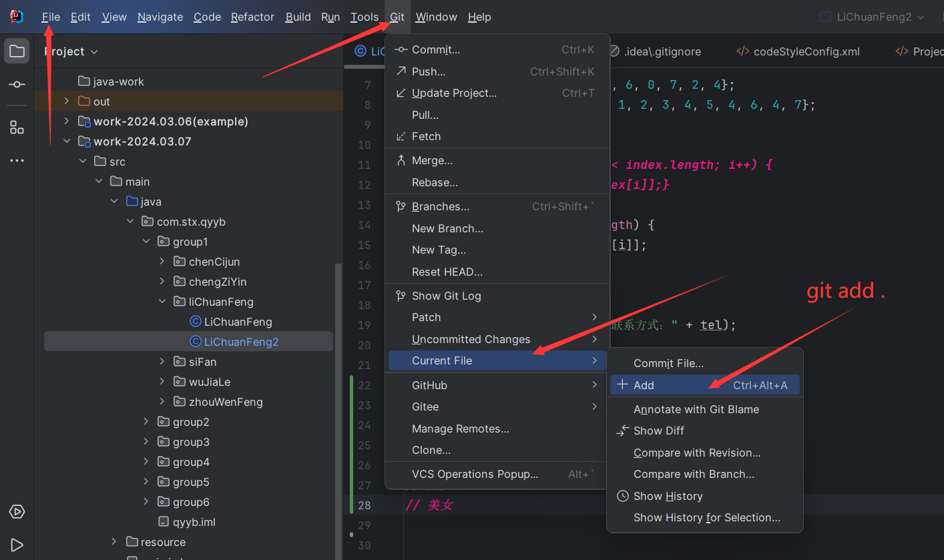
Task: Open the Window menu
Action: click(436, 17)
